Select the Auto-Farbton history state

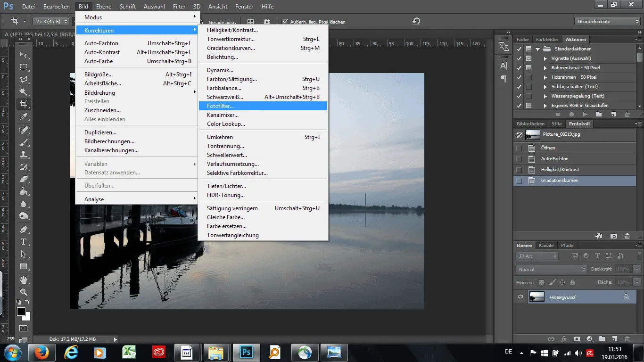click(554, 159)
